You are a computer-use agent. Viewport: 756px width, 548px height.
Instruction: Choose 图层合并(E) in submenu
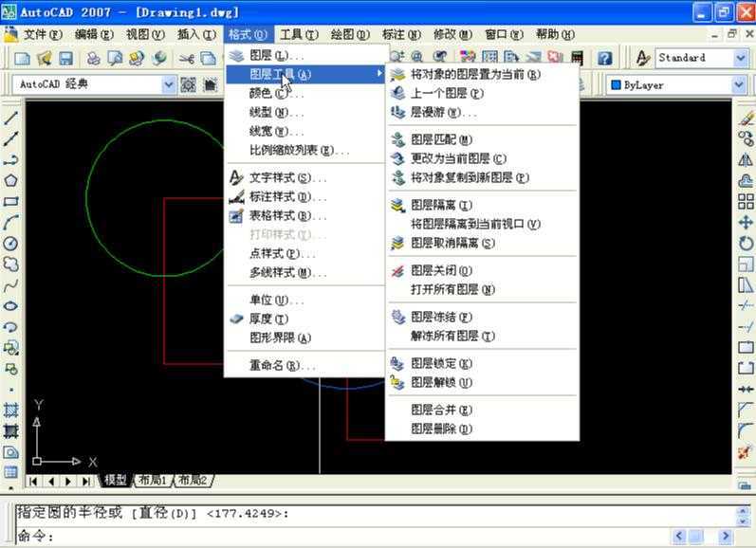pyautogui.click(x=483, y=410)
